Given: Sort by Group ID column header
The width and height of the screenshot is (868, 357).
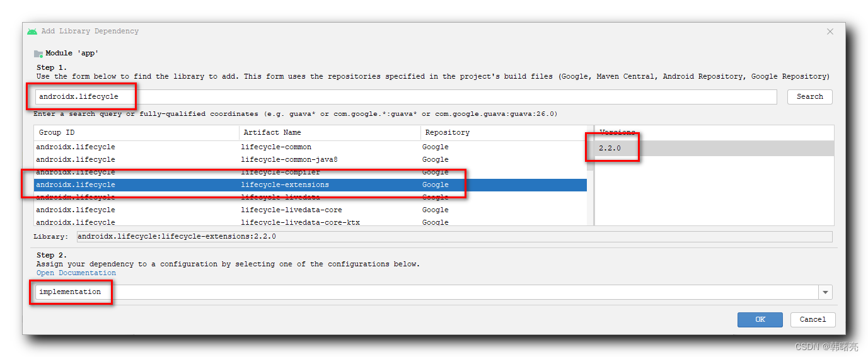Looking at the screenshot, I should coord(137,133).
